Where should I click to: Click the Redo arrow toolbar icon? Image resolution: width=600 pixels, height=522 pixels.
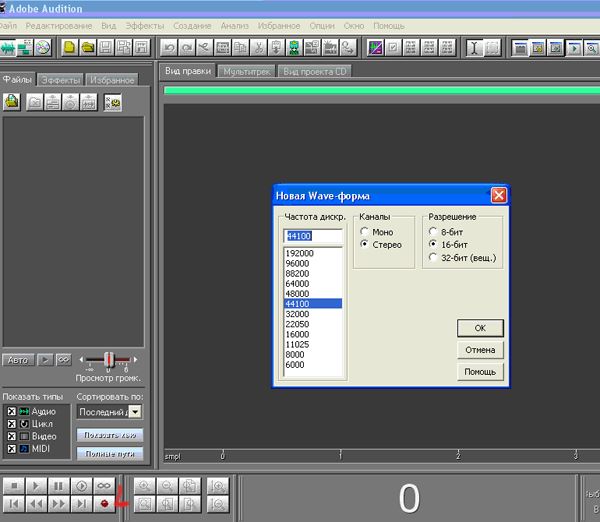point(186,48)
